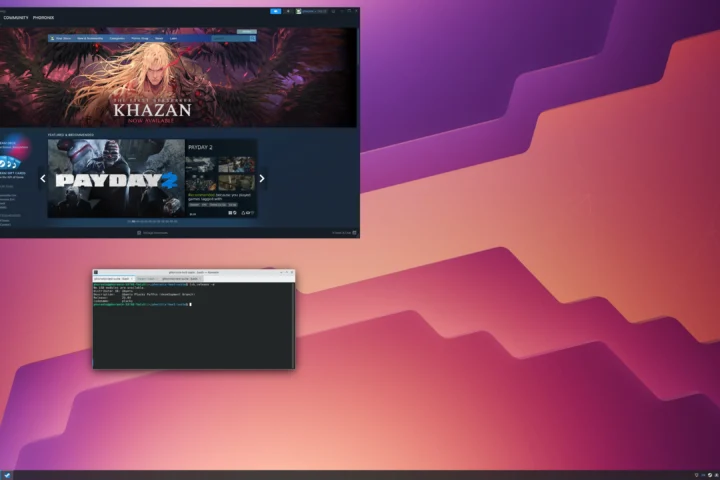Click the PAYDAY 2 title text

200,147
